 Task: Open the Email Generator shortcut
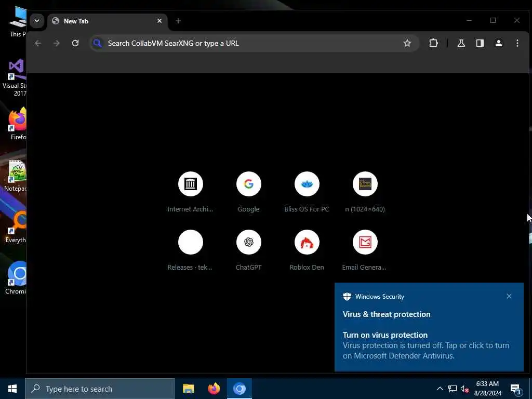pos(365,250)
